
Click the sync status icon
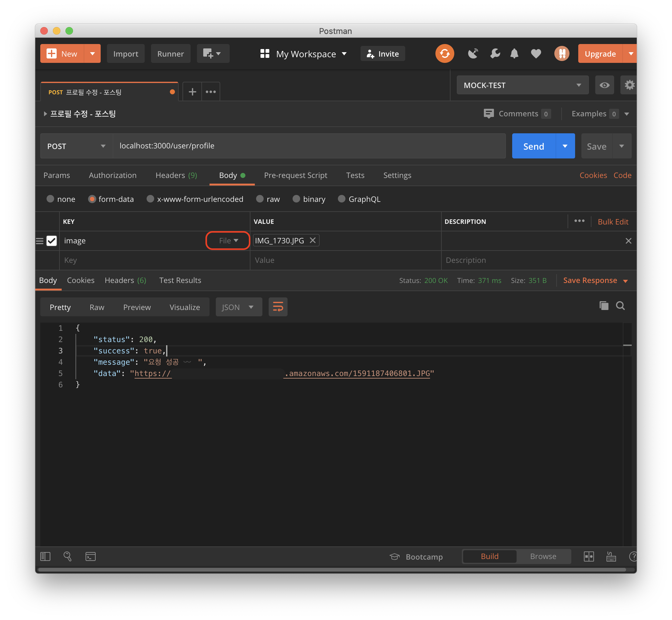pyautogui.click(x=445, y=54)
